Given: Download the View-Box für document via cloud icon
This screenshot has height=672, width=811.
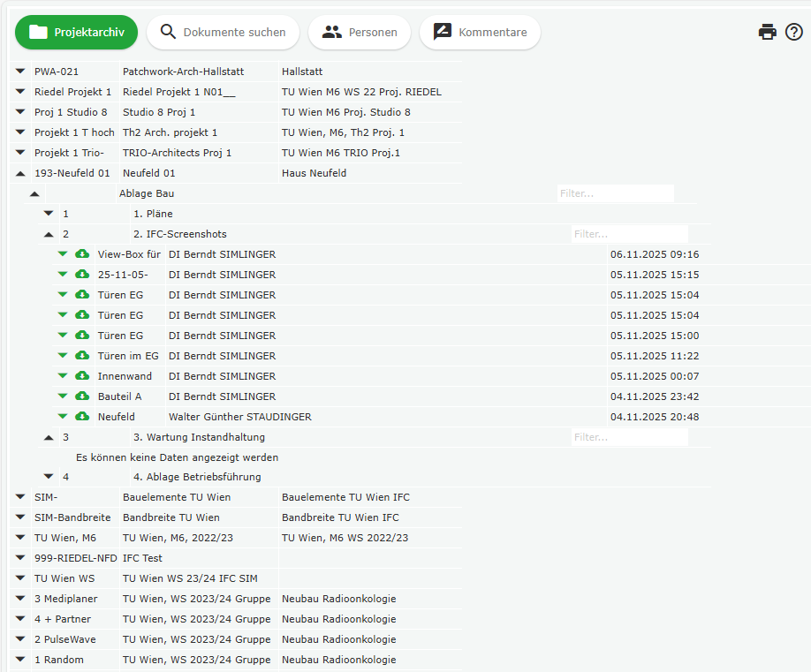Looking at the screenshot, I should coord(82,254).
